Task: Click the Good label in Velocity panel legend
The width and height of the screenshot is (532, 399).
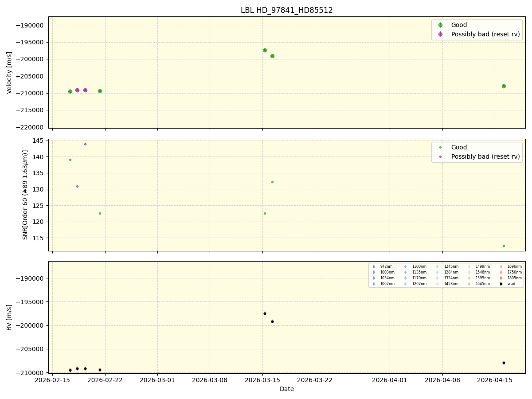Action: coord(459,25)
